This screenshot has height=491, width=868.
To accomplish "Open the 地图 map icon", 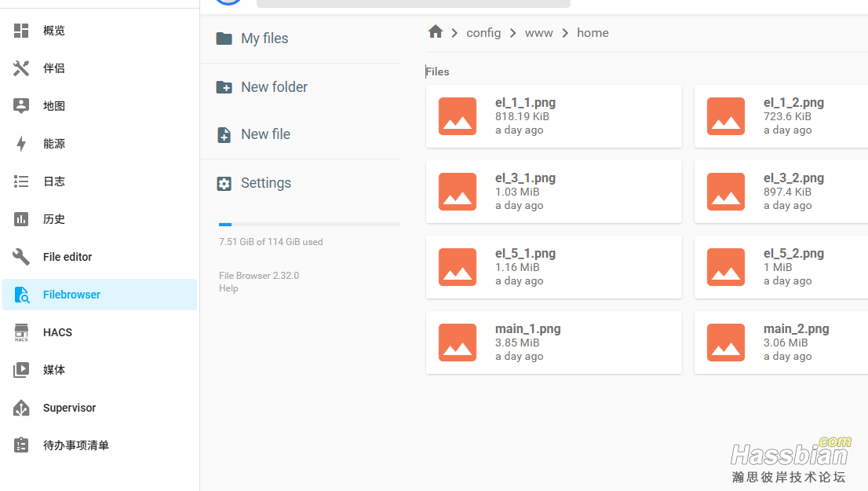I will 21,106.
